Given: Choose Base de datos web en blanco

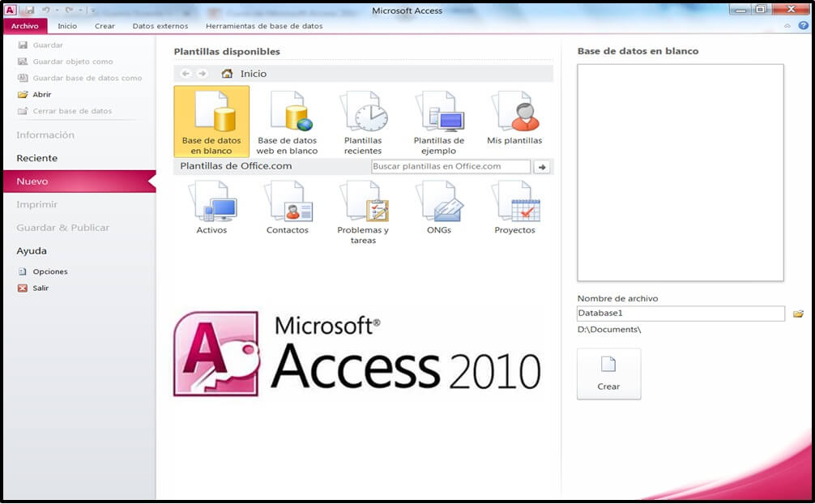Looking at the screenshot, I should coord(287,122).
